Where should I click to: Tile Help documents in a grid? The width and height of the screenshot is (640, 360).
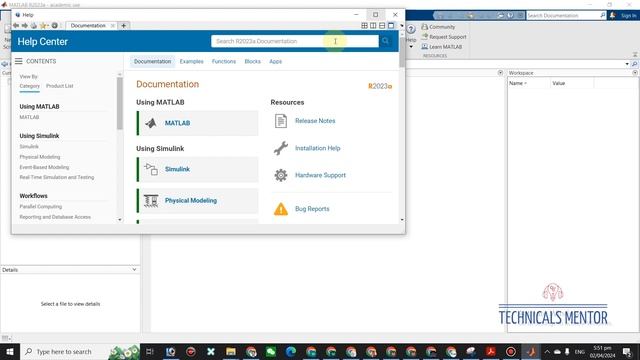[x=364, y=25]
